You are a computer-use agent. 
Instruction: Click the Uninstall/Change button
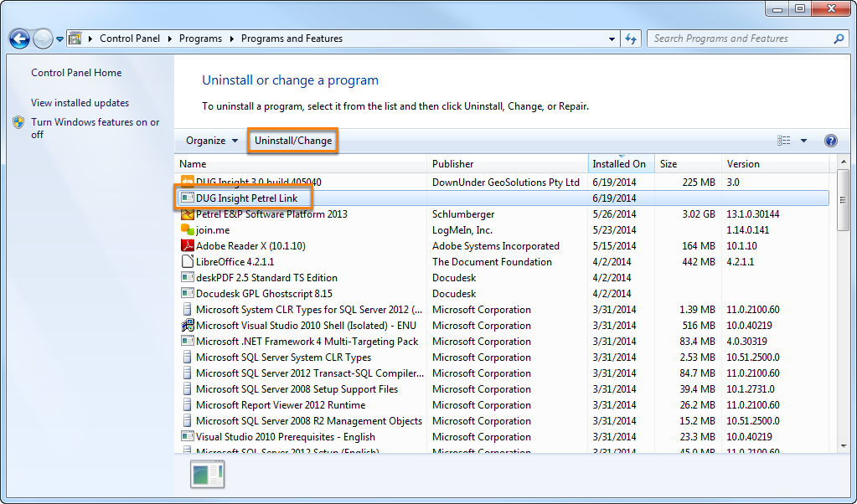[x=293, y=141]
